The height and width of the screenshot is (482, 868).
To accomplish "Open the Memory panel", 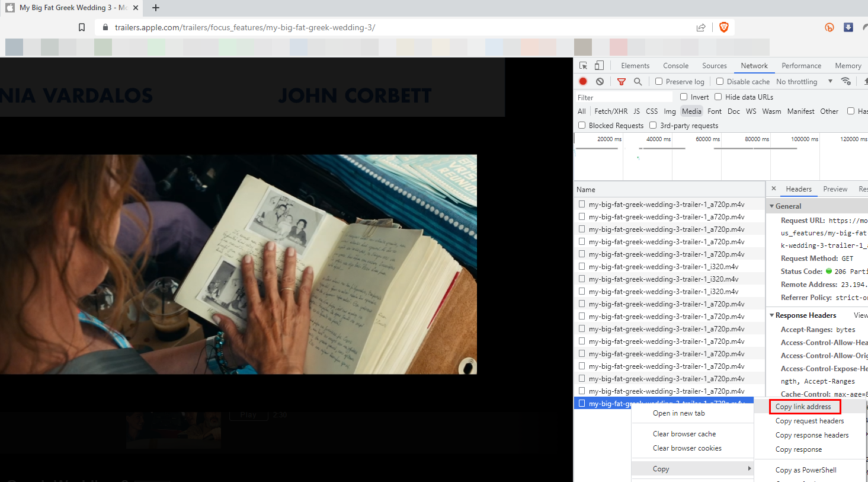I will (x=848, y=66).
